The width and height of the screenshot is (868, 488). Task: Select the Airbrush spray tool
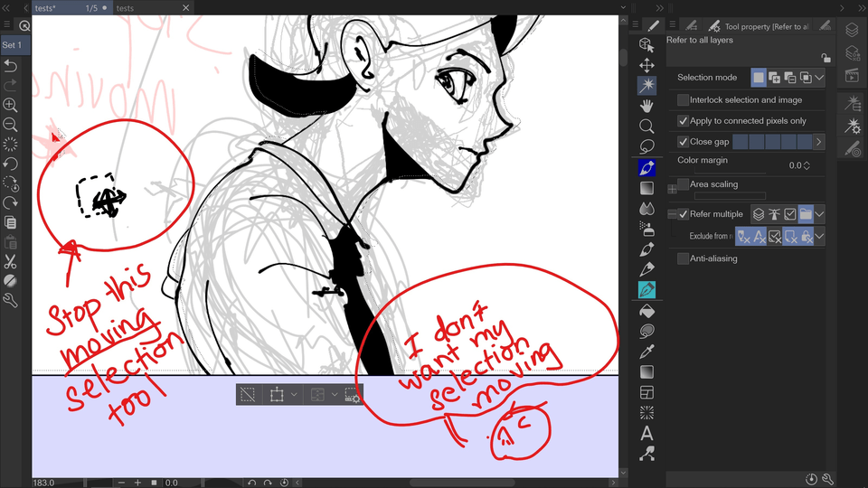(646, 229)
